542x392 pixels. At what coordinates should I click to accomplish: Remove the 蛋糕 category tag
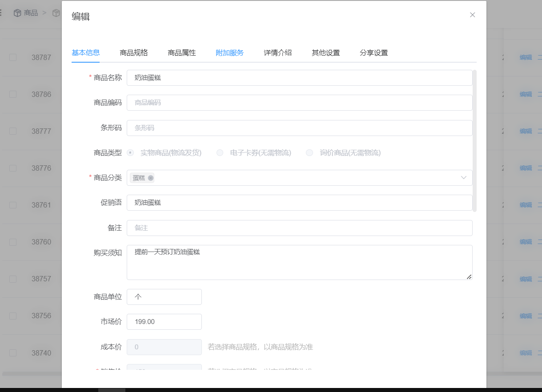click(151, 178)
